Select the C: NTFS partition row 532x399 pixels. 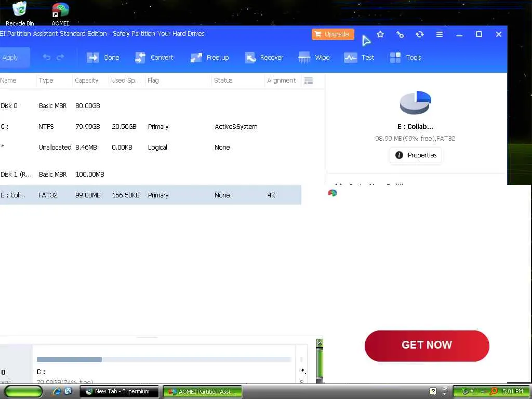151,127
